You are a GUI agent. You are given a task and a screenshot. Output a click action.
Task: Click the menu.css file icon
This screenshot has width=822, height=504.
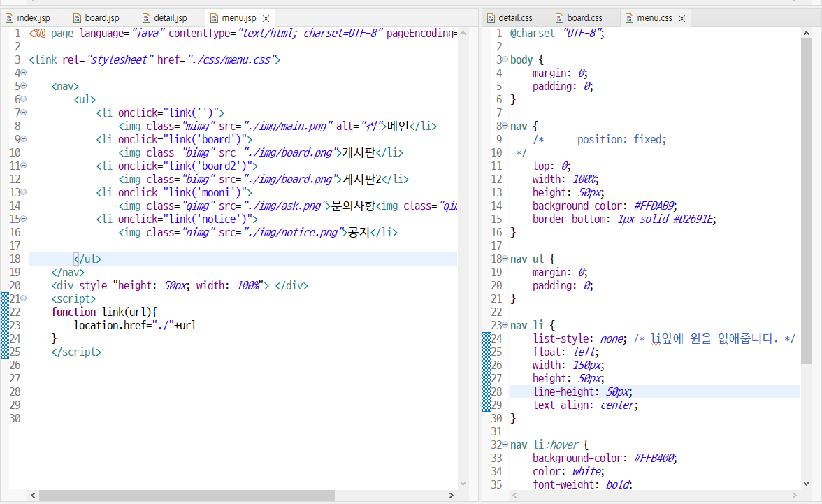click(629, 18)
